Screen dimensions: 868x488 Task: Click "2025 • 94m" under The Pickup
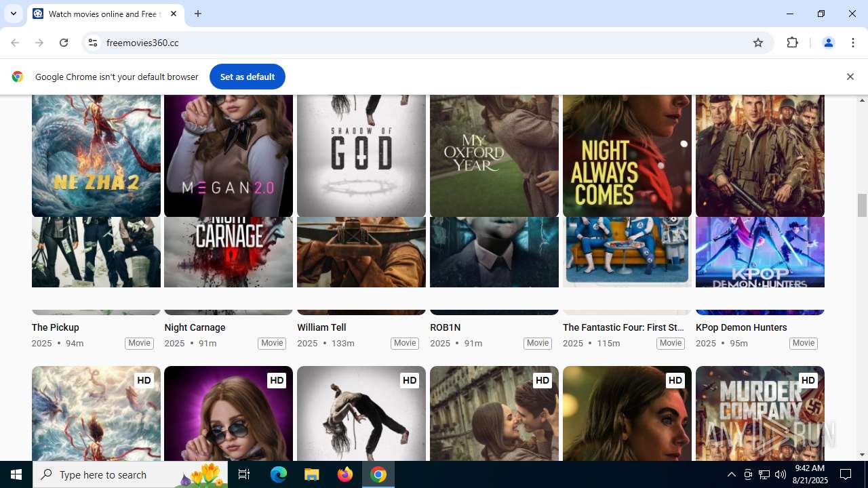[58, 343]
